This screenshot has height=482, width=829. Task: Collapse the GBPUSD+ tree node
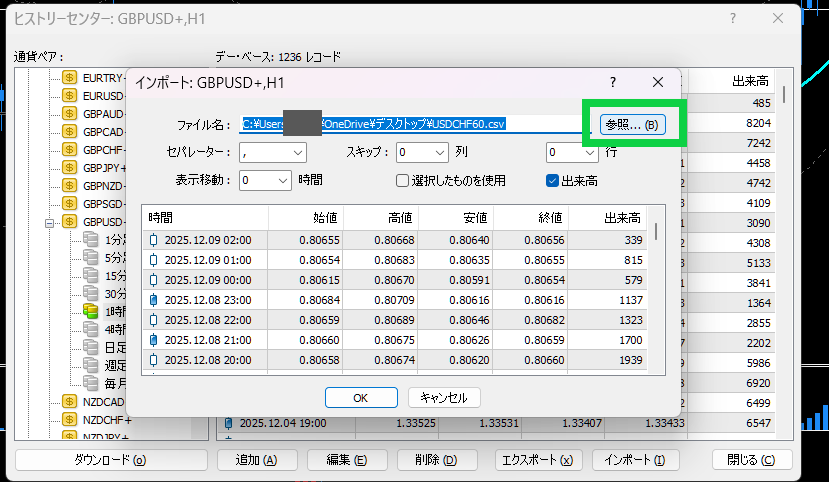(x=48, y=222)
